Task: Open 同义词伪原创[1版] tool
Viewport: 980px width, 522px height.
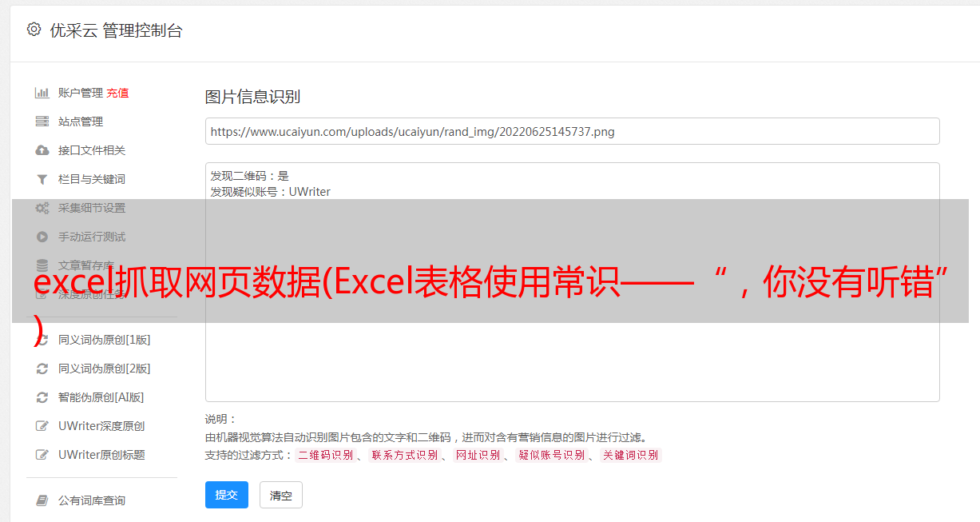Action: click(105, 340)
